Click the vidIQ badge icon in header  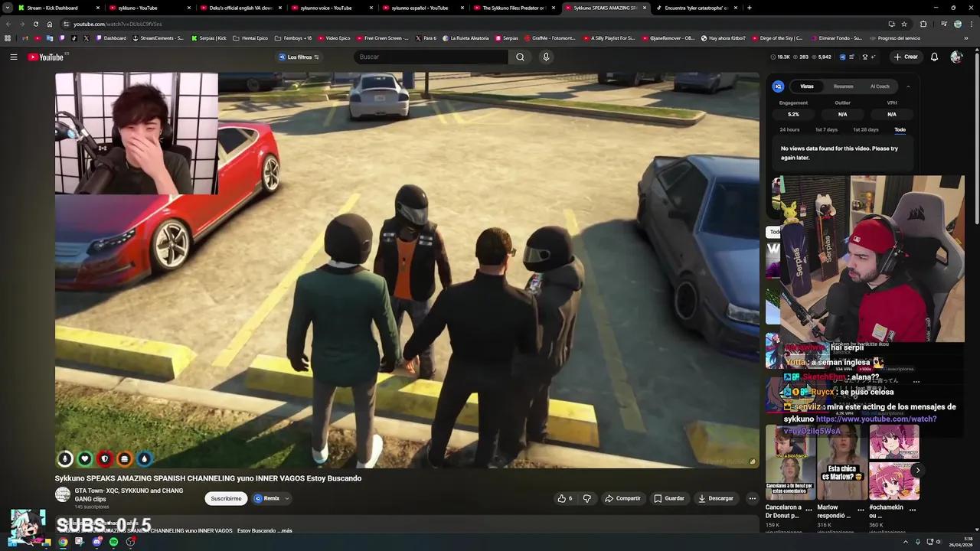(842, 57)
